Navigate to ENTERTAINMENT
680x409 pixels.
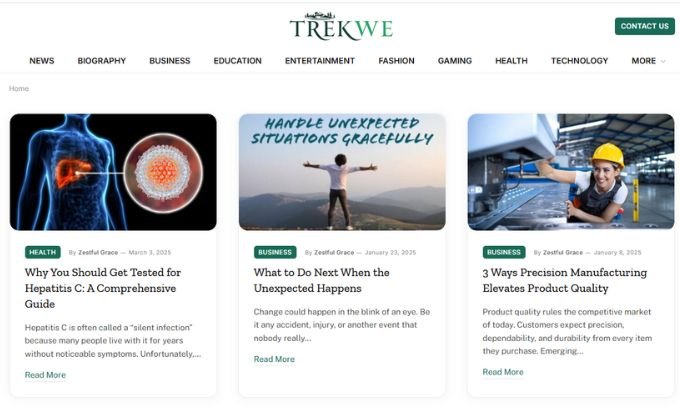(x=320, y=61)
